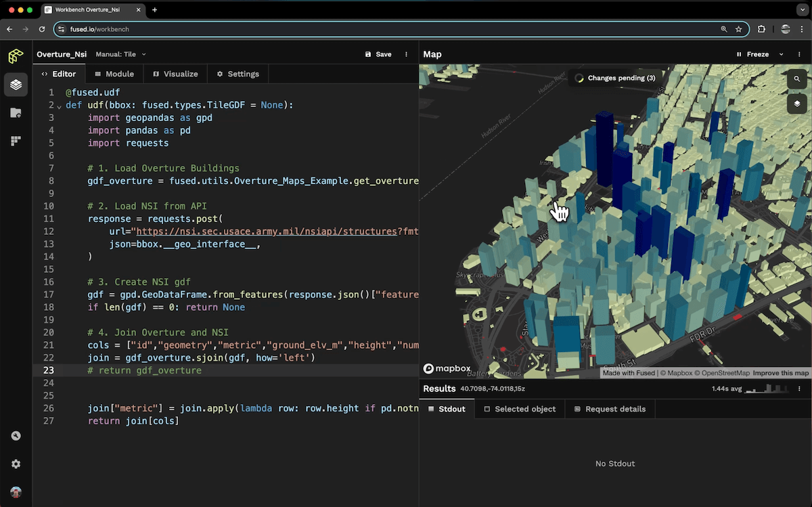Click the '# 2. Load NSI from API' comment
The width and height of the screenshot is (812, 507).
(x=147, y=206)
